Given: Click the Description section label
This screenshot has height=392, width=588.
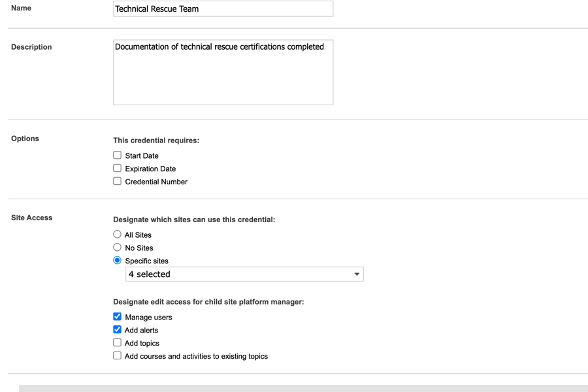Looking at the screenshot, I should pos(31,47).
